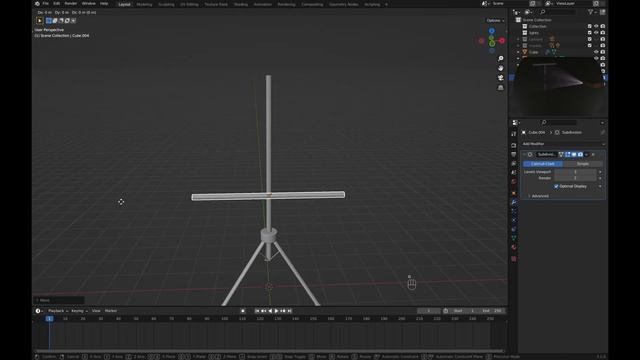640x360 pixels.
Task: Click the outliner filter funnel icon
Action: pyautogui.click(x=590, y=12)
